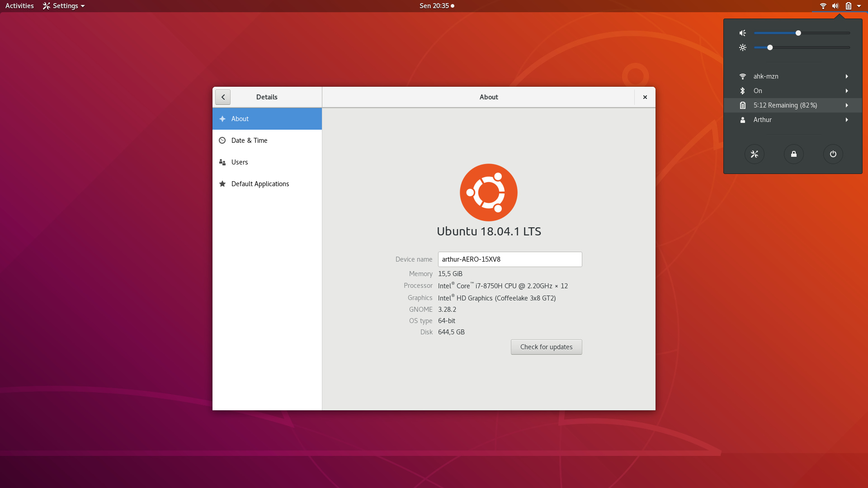
Task: Lock the screen with padlock button
Action: point(794,154)
